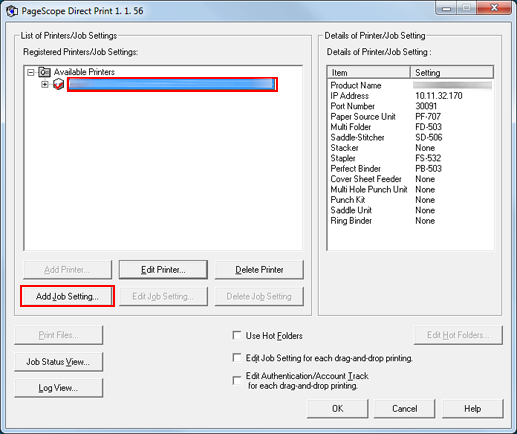Screen dimensions: 517x434
Task: Select the IP Address row
Action: [x=411, y=96]
